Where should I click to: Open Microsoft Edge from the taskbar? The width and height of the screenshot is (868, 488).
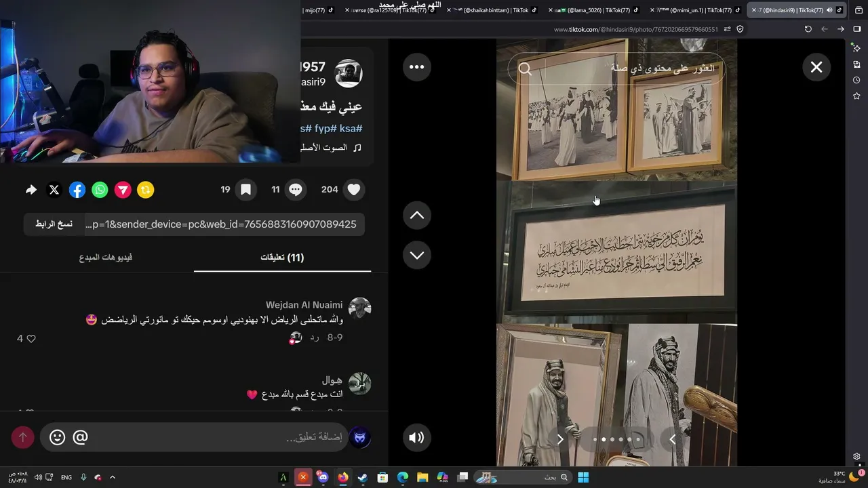[x=403, y=477]
